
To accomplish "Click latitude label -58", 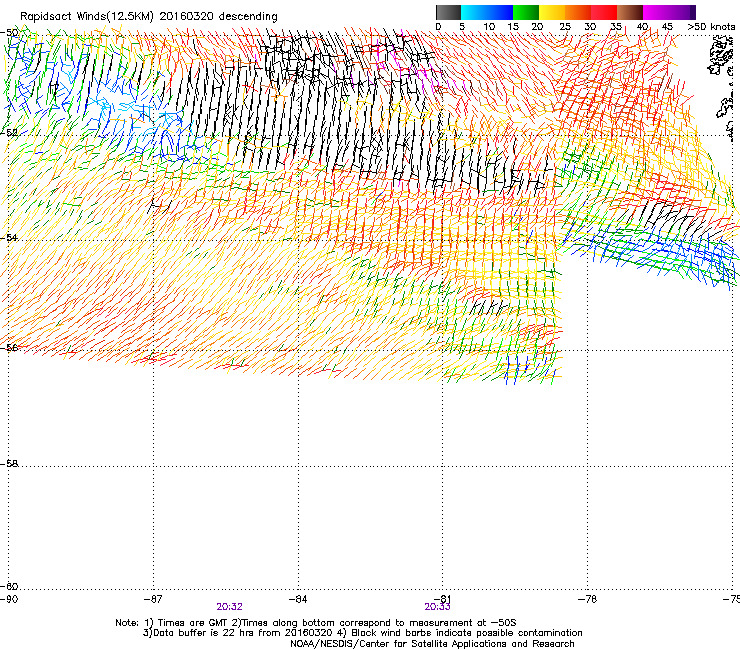I will pos(9,464).
